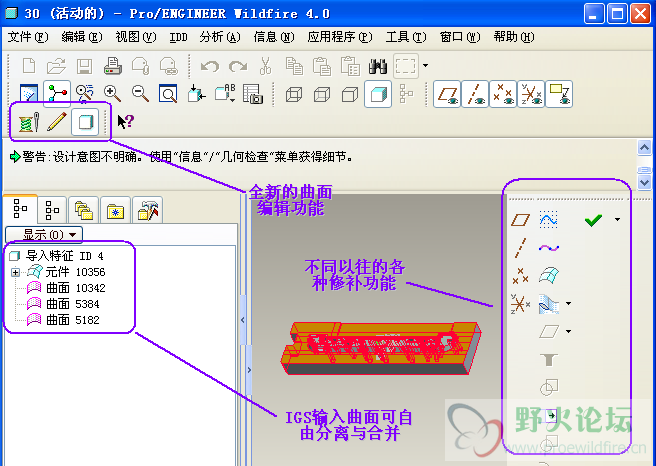
Task: Click the Paste clipboard icon
Action: pos(322,66)
